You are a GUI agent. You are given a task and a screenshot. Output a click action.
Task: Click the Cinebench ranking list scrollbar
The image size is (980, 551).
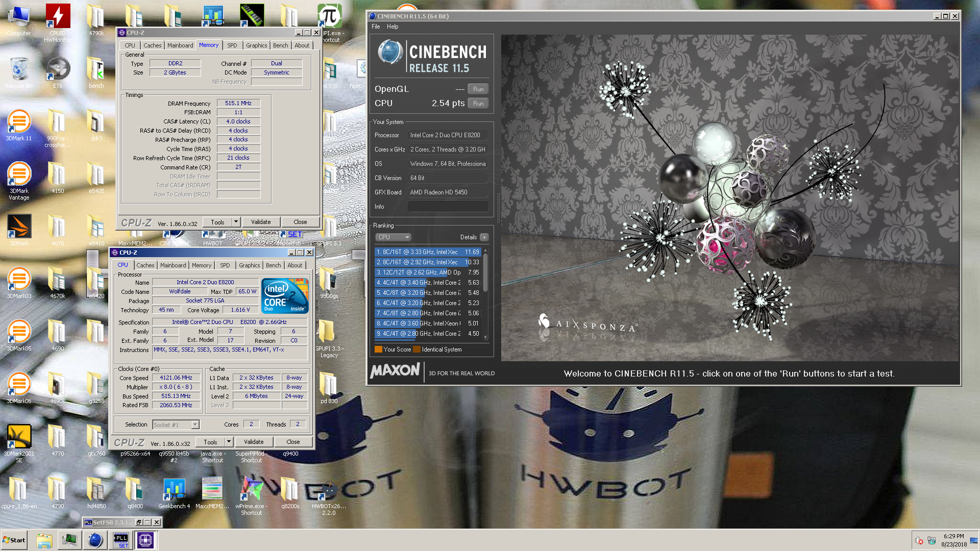click(485, 293)
